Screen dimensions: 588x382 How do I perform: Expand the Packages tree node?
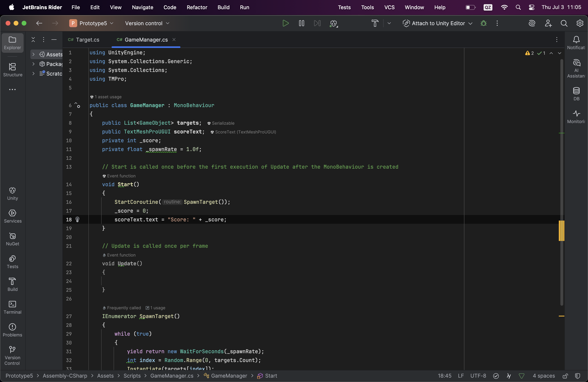pyautogui.click(x=33, y=64)
